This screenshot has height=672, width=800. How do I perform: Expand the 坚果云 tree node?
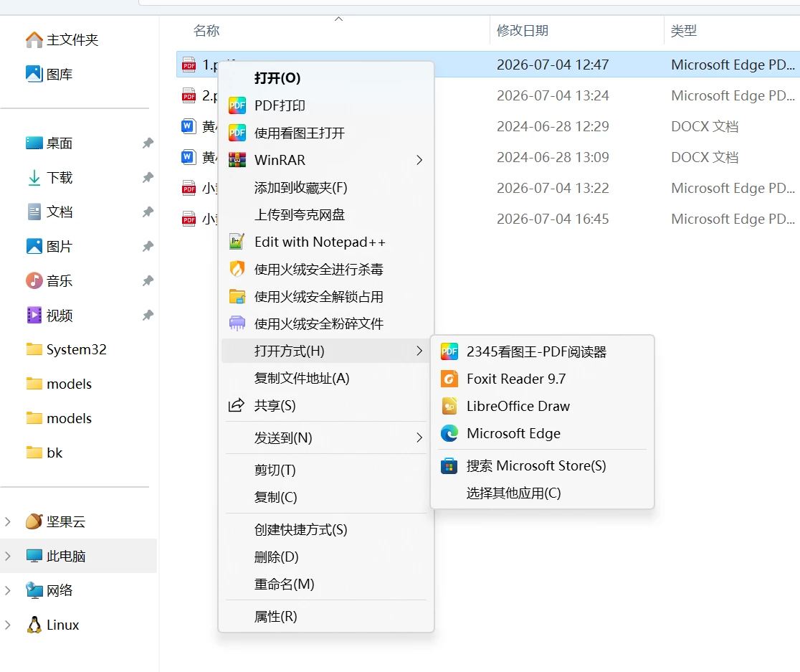pyautogui.click(x=8, y=521)
